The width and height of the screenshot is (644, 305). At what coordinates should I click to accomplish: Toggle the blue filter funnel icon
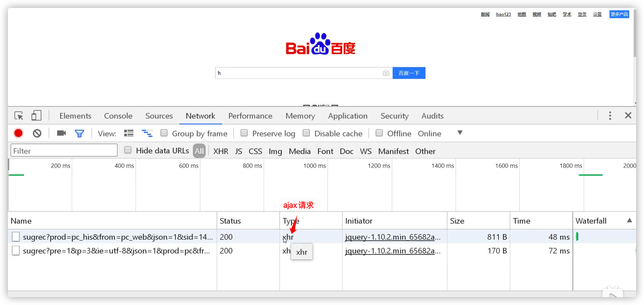(80, 133)
